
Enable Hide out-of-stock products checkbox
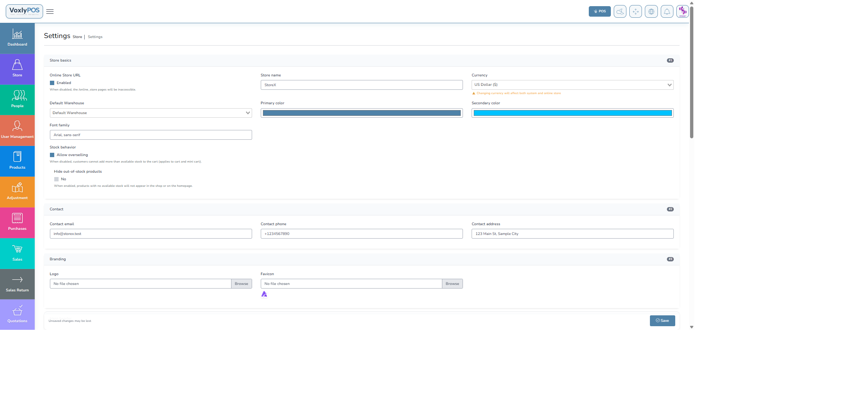(56, 179)
